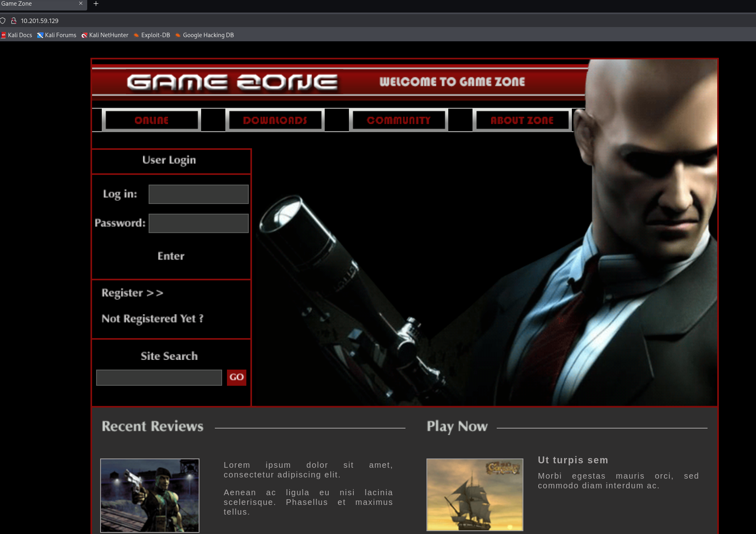Screen dimensions: 756x534
Task: Go to the ONLINE navigation menu
Action: 151,120
